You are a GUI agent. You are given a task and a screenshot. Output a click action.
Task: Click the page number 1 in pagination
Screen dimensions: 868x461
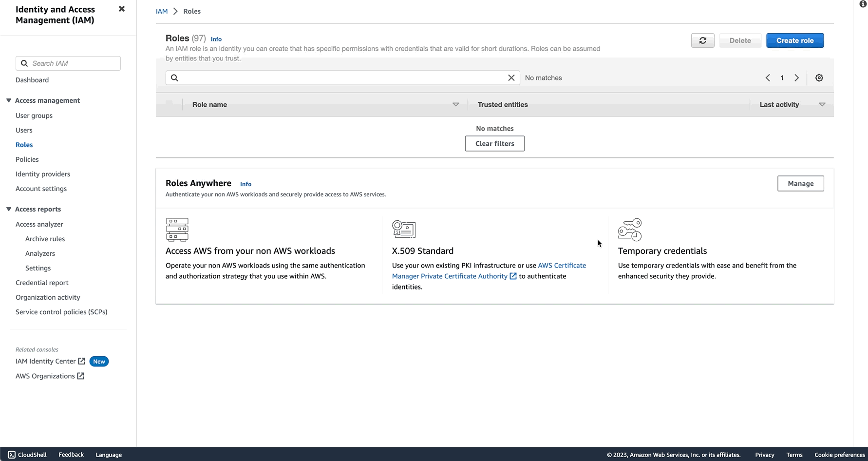[782, 78]
